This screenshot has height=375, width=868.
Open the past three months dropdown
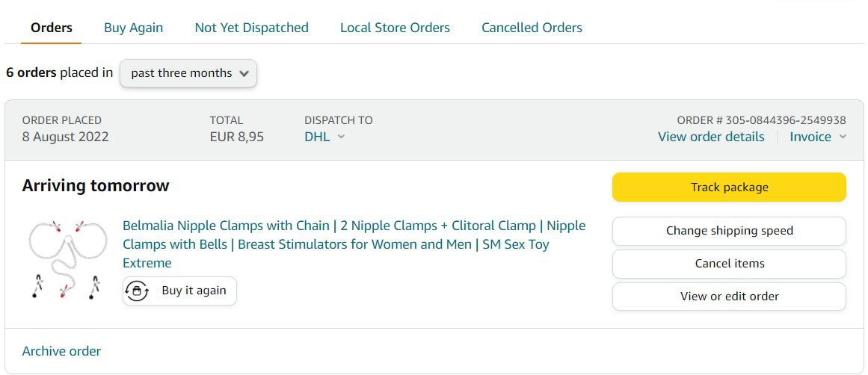[188, 73]
